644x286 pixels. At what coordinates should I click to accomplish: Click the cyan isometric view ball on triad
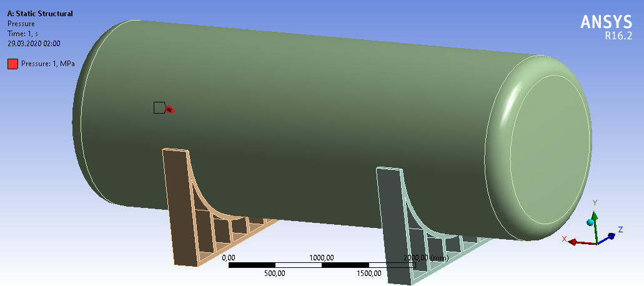coord(590,222)
